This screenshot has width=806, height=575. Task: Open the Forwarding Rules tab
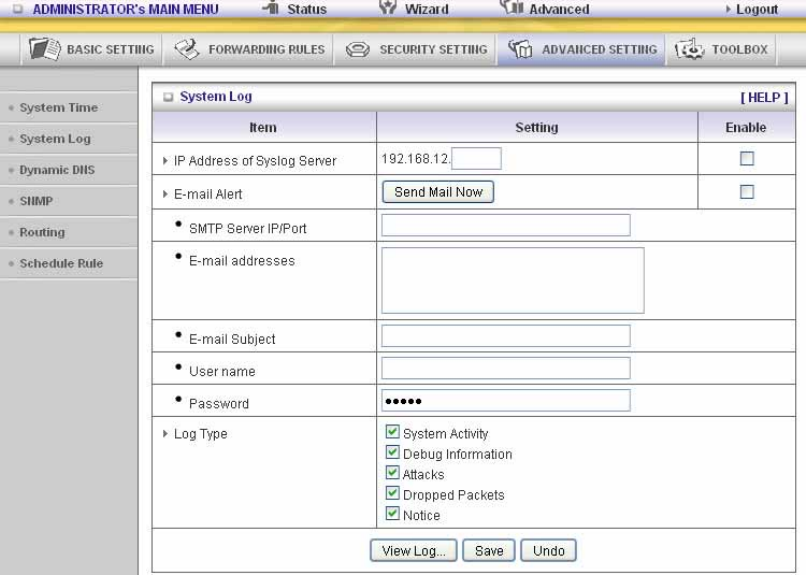coord(249,49)
